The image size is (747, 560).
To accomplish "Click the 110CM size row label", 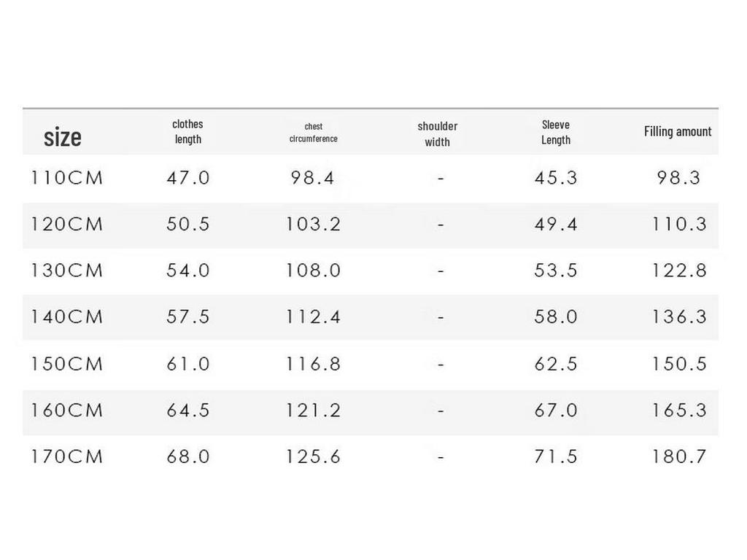I will [66, 178].
